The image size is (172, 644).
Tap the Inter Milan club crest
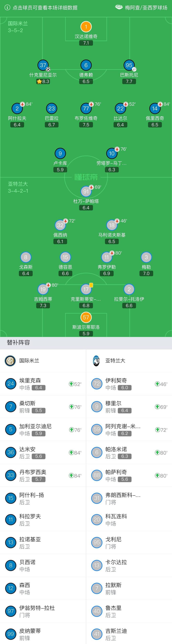[10, 361]
